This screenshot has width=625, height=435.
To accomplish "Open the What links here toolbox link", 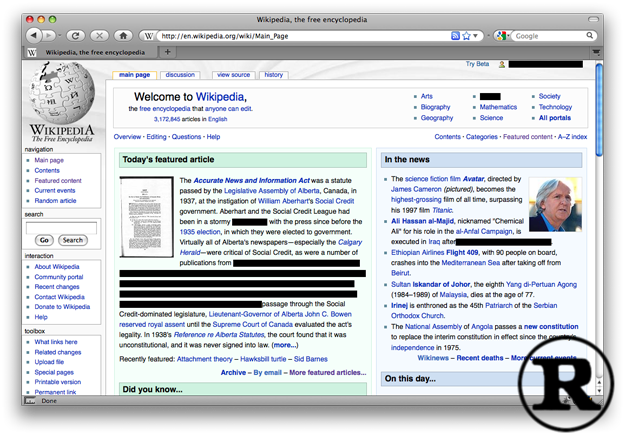I will (56, 342).
